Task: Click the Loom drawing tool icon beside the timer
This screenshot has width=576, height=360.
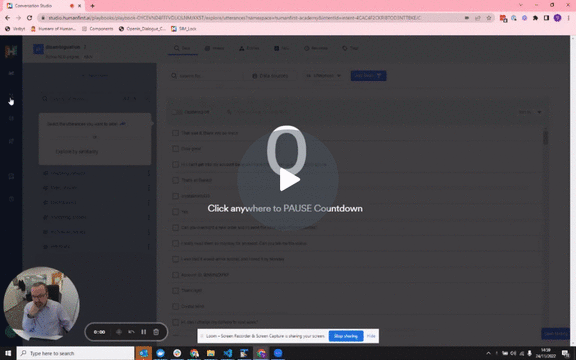Action: pyautogui.click(x=119, y=332)
